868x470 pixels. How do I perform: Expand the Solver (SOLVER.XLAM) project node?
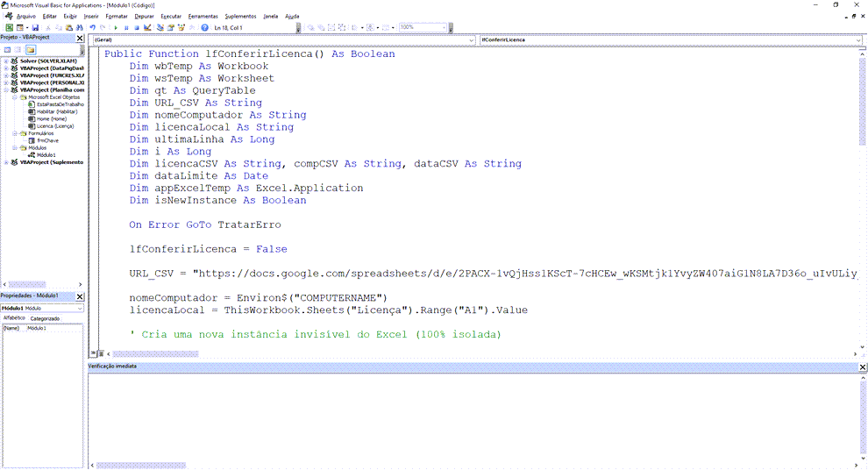(x=5, y=61)
